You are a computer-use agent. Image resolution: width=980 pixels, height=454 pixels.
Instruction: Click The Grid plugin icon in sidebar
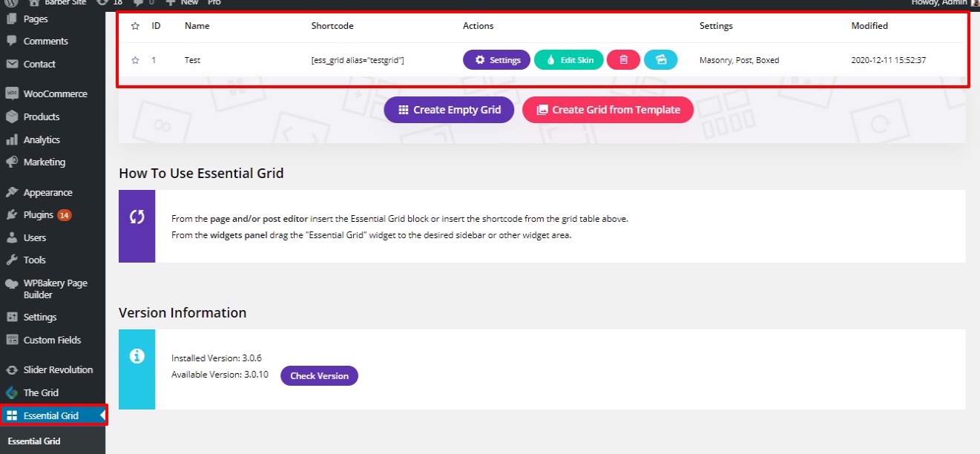tap(12, 392)
